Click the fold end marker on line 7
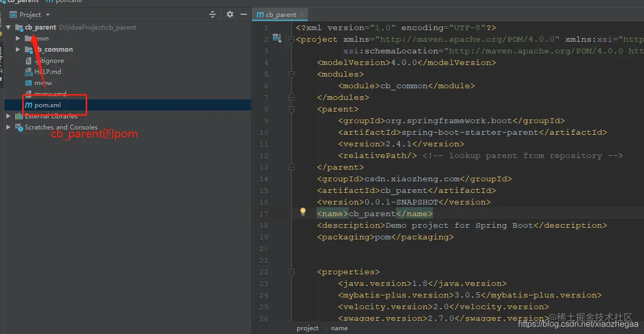Viewport: 644px width, 334px height. (291, 97)
